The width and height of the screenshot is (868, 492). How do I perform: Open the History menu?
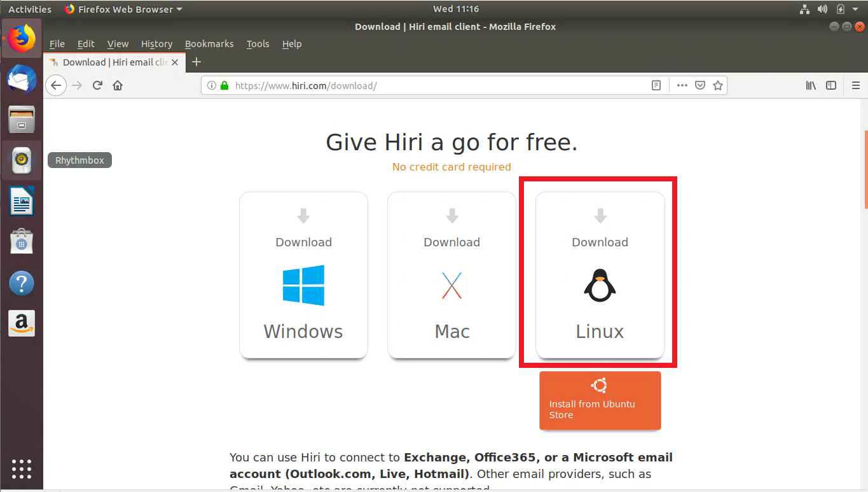click(x=156, y=44)
